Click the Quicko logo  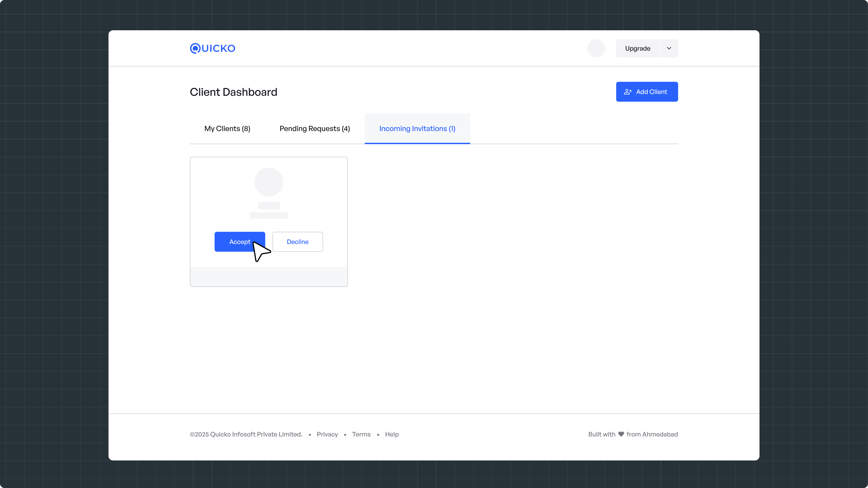tap(213, 48)
